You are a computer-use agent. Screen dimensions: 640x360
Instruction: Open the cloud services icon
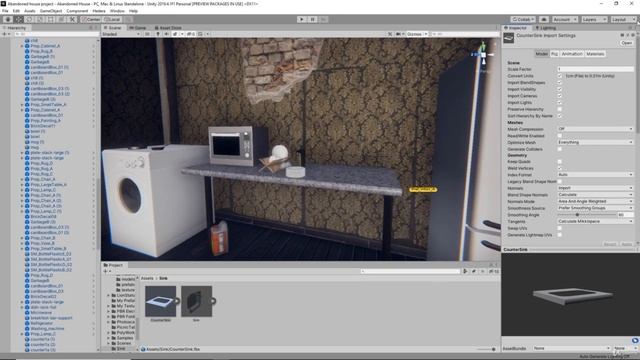[x=544, y=19]
